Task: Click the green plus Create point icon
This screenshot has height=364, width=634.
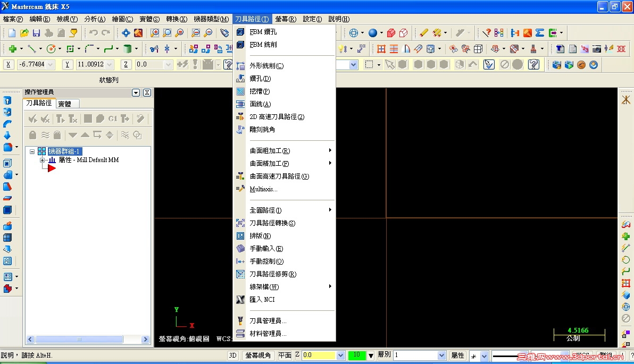Action: pyautogui.click(x=13, y=49)
